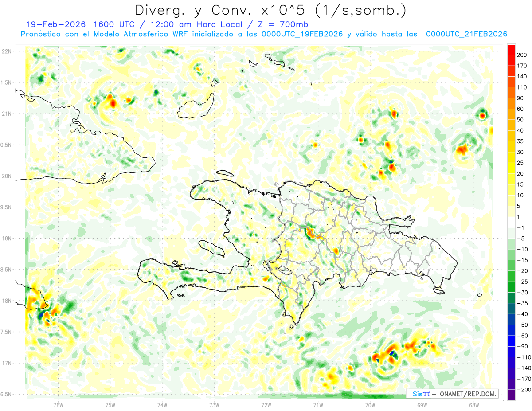
Task: Click the 19N latitude label
Action: tap(6, 239)
